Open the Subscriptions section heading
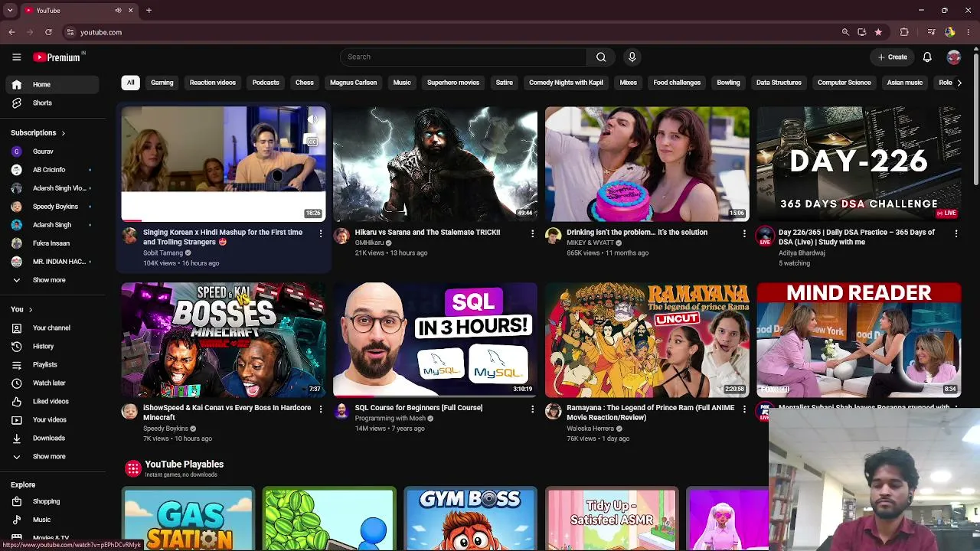 coord(38,133)
